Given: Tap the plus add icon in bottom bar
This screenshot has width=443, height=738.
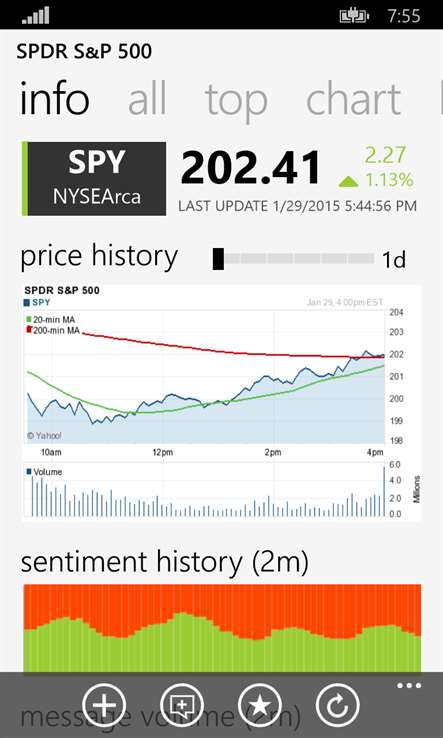Looking at the screenshot, I should pyautogui.click(x=104, y=706).
